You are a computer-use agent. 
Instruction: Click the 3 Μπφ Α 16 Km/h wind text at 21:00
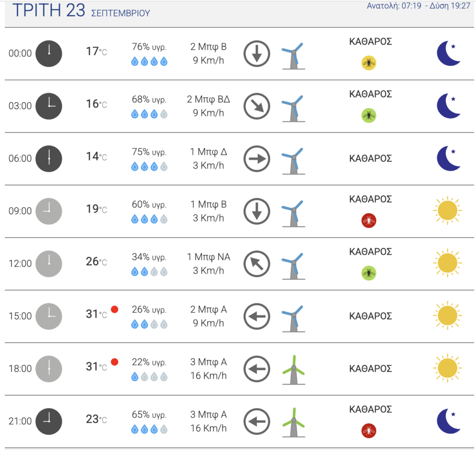209,422
